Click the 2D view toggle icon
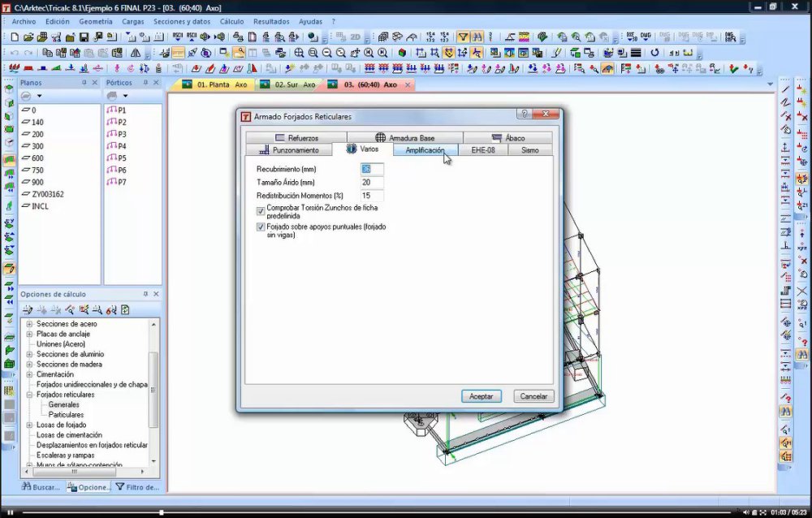 (x=356, y=37)
